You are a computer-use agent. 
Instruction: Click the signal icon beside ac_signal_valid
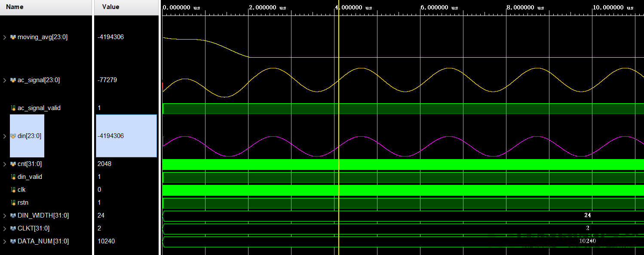pos(12,108)
